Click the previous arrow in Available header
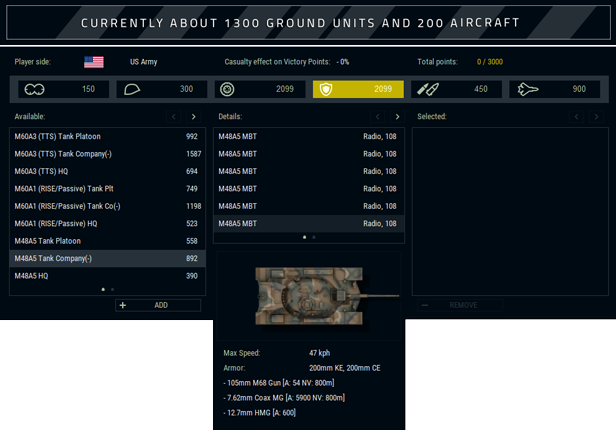The image size is (616, 430). point(174,117)
